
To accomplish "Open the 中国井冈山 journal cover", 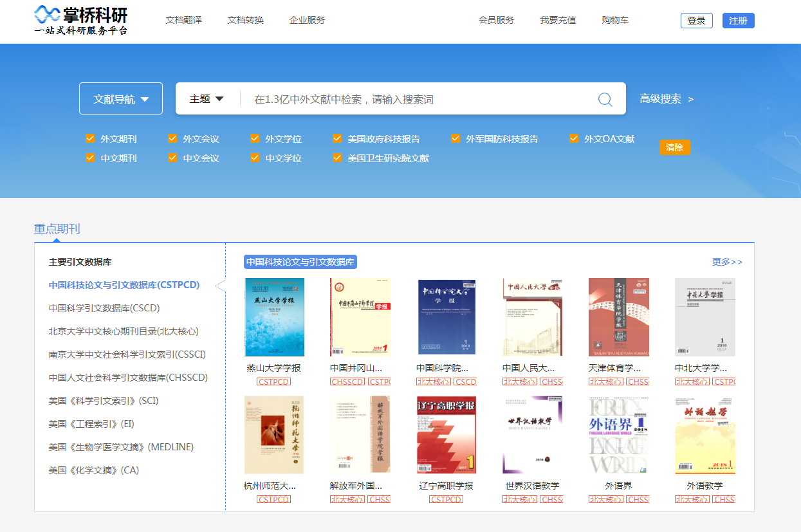I will coord(360,317).
